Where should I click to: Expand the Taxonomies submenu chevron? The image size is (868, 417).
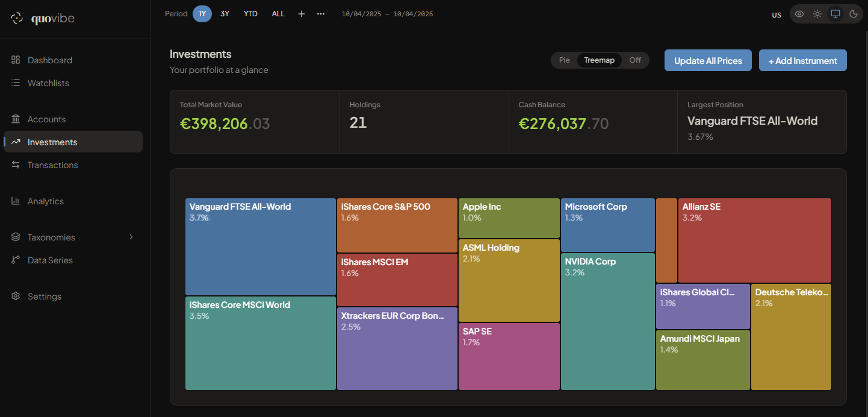click(131, 237)
